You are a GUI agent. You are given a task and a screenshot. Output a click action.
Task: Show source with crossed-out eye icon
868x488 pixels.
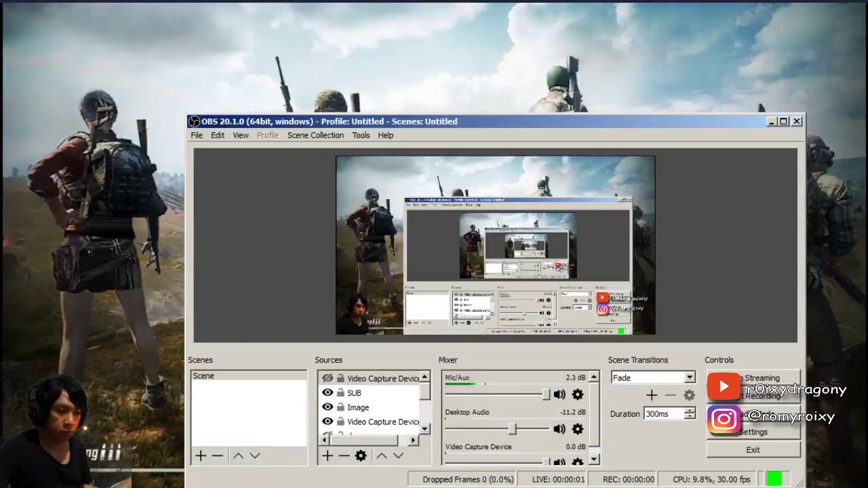[x=328, y=378]
